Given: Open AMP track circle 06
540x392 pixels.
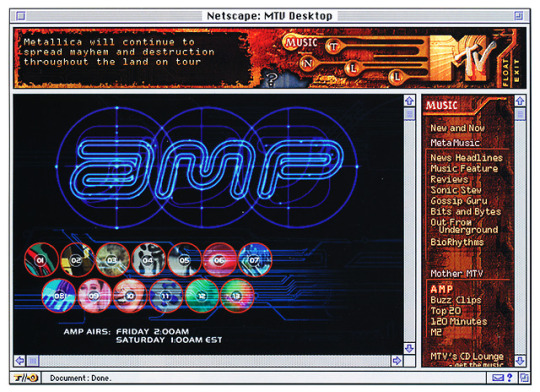Looking at the screenshot, I should [x=219, y=260].
